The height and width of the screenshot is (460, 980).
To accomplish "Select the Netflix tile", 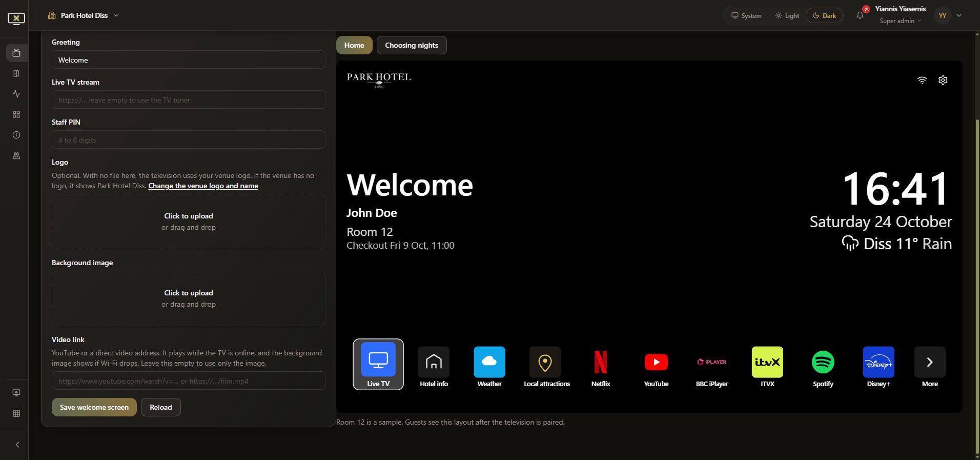I will click(x=601, y=367).
